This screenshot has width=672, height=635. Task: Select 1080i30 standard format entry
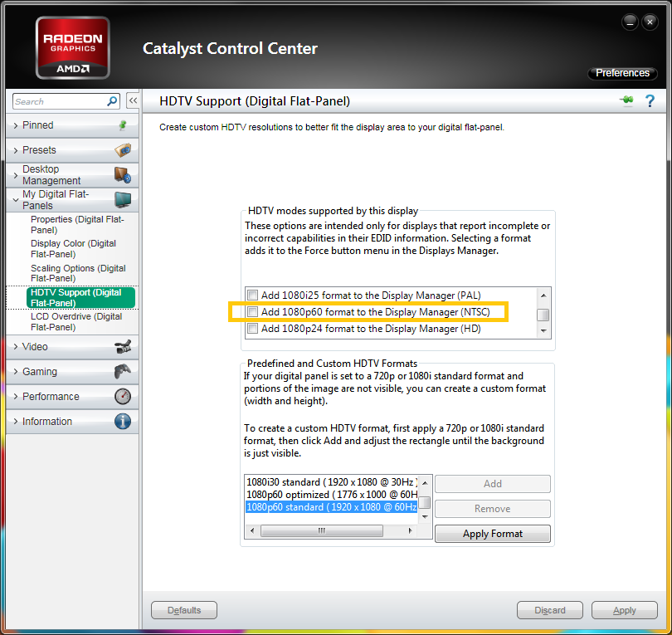[x=331, y=482]
